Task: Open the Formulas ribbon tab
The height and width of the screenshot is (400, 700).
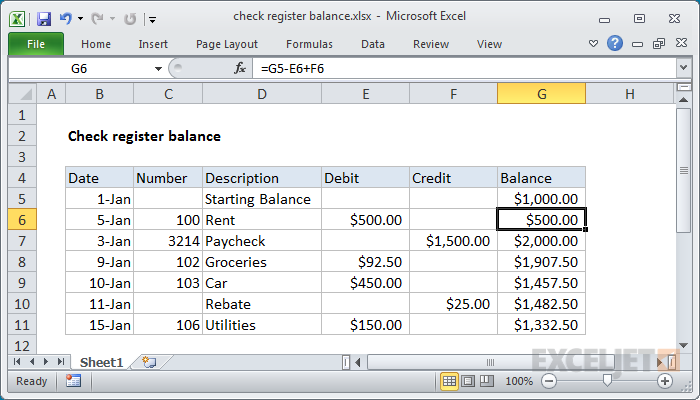Action: [309, 44]
